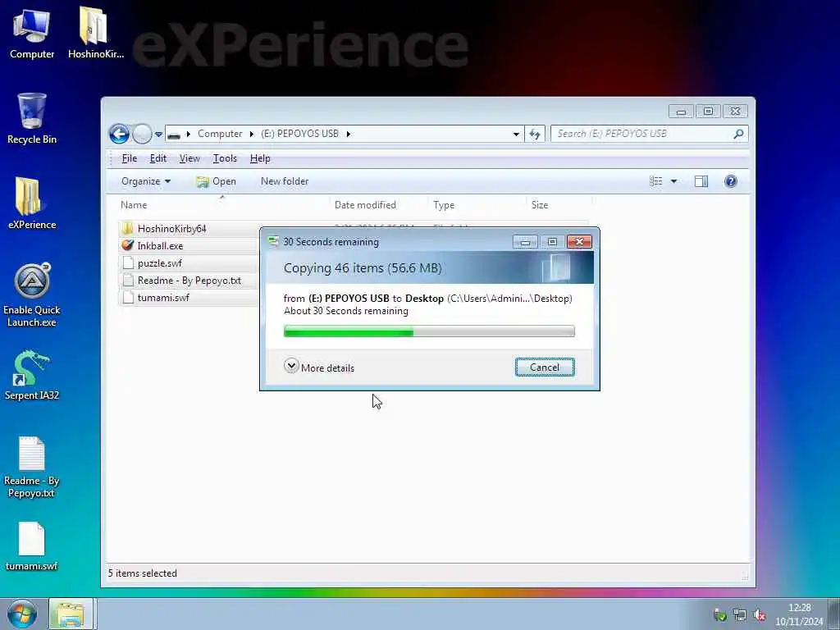The height and width of the screenshot is (630, 840).
Task: Click the copy dialog title bar icon
Action: (274, 242)
